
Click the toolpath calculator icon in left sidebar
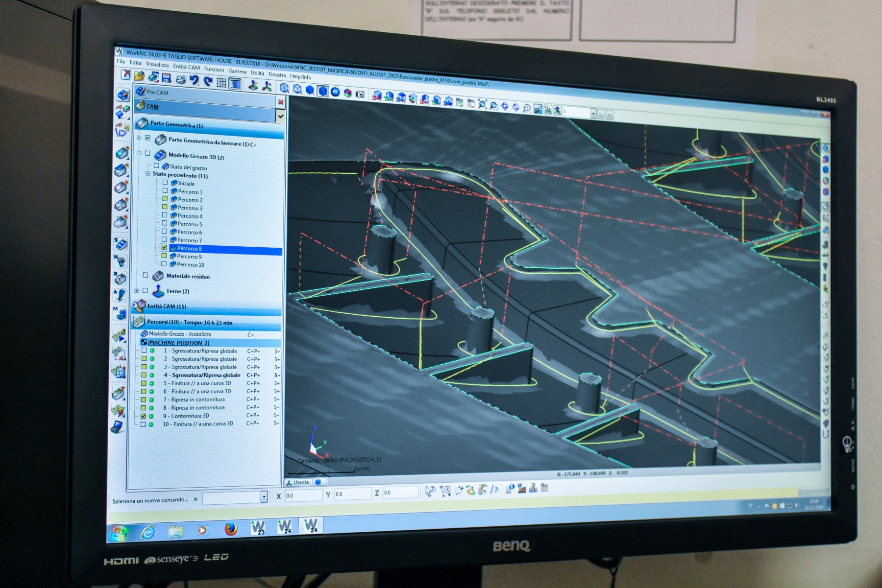pyautogui.click(x=119, y=372)
